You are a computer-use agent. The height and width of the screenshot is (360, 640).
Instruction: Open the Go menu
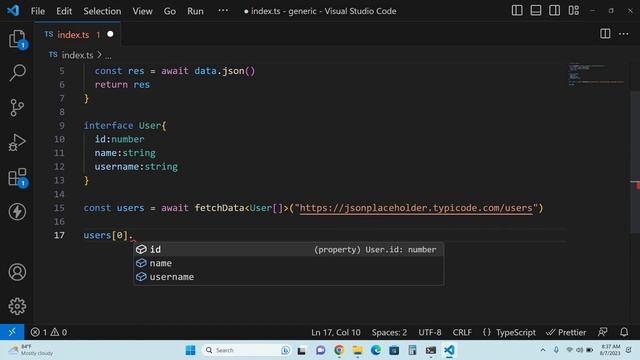(170, 11)
